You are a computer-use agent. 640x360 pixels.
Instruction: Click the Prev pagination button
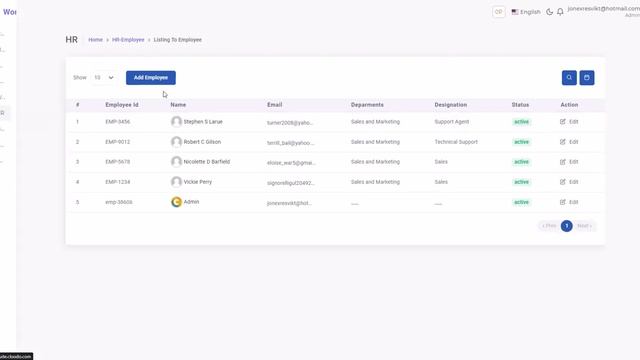coord(549,226)
